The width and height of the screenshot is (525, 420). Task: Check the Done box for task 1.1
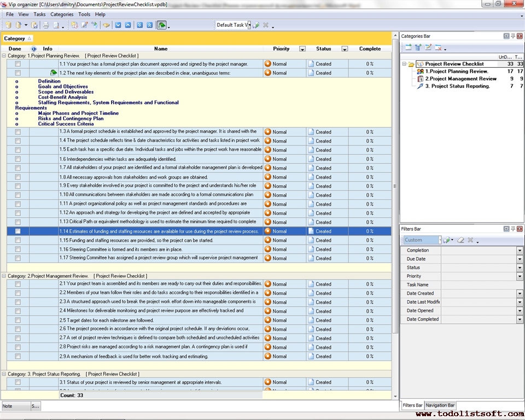click(x=18, y=64)
